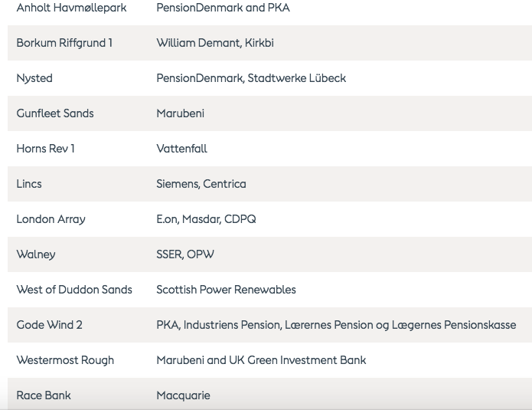Click the Gode Wind 2 row label
The height and width of the screenshot is (410, 532).
click(49, 325)
